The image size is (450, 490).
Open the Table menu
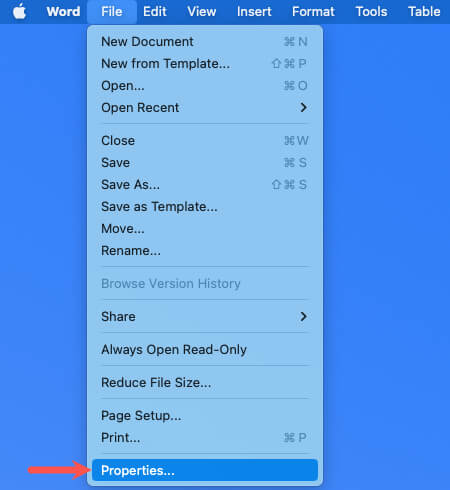coord(424,12)
